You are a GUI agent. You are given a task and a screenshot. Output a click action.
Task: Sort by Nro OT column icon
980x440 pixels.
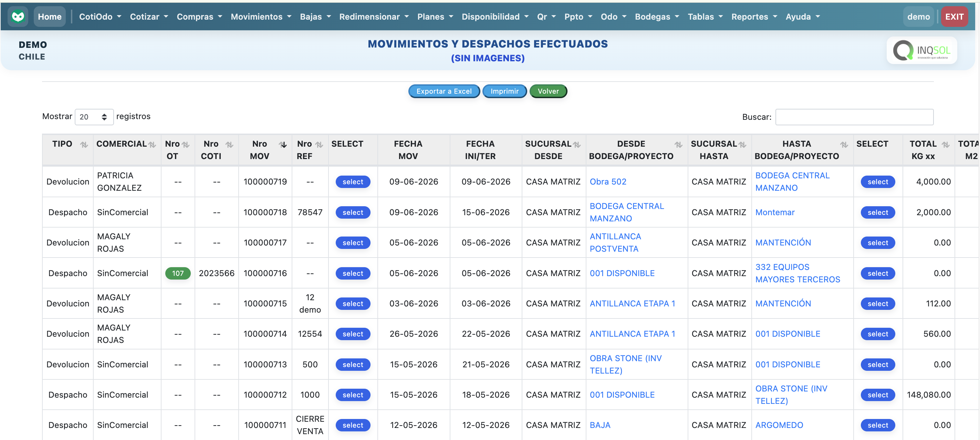point(186,145)
